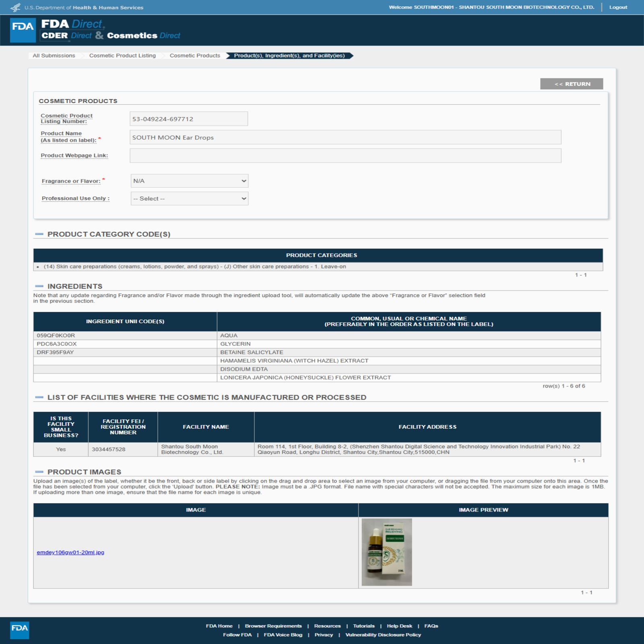Click the Cosmetic Product Listing Number field
644x644 pixels.
click(189, 119)
